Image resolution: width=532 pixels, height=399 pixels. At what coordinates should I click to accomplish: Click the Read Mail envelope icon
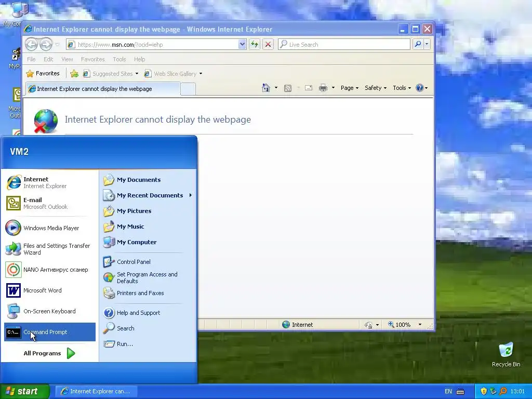point(309,88)
